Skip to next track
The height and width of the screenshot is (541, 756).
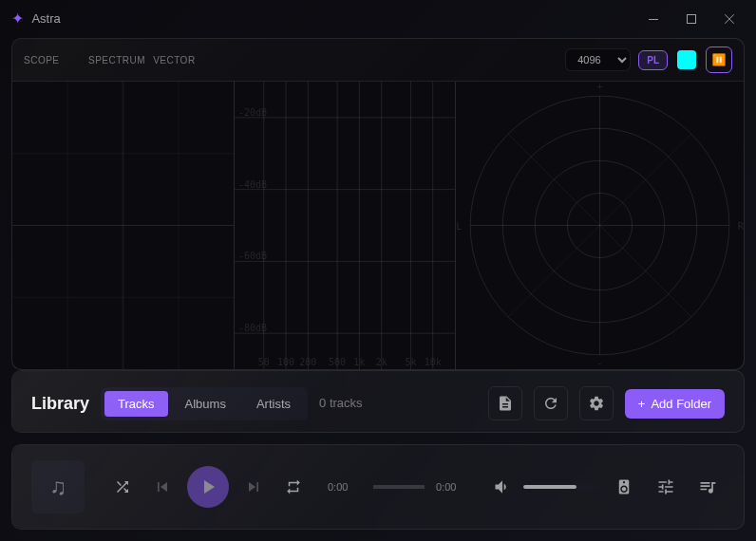pyautogui.click(x=254, y=487)
